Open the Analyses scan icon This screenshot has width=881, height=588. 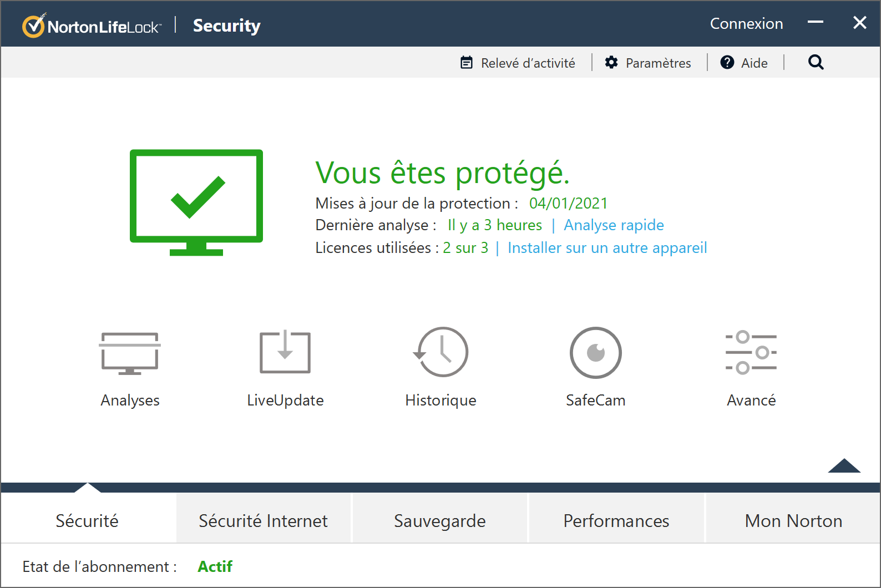point(130,353)
